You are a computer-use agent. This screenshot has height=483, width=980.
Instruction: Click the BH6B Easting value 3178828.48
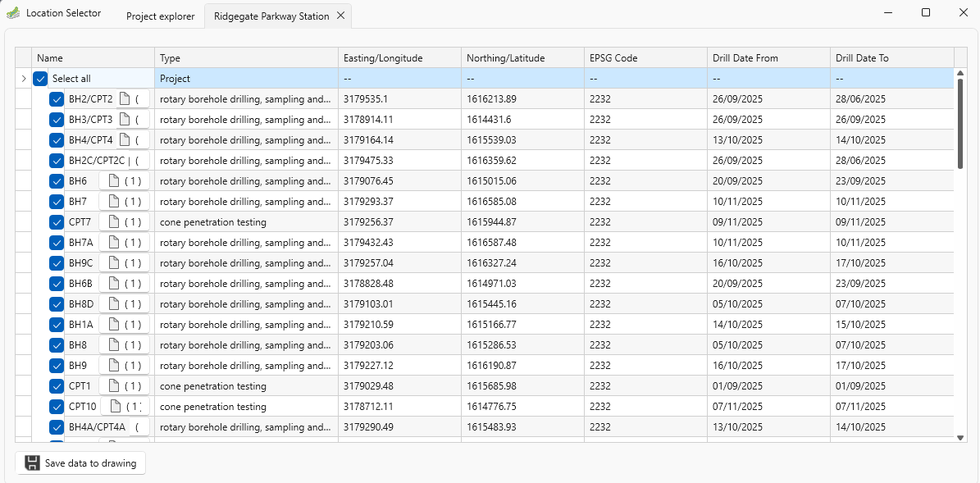400,284
